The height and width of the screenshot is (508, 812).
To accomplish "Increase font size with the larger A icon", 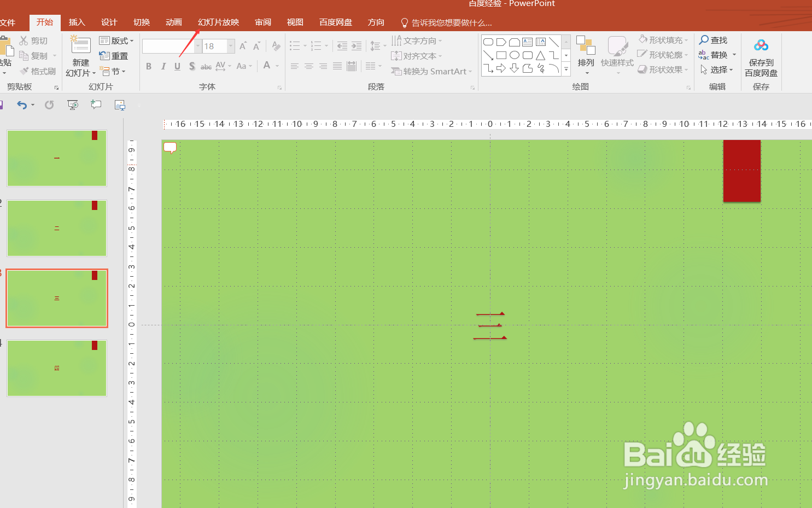I will [x=243, y=46].
